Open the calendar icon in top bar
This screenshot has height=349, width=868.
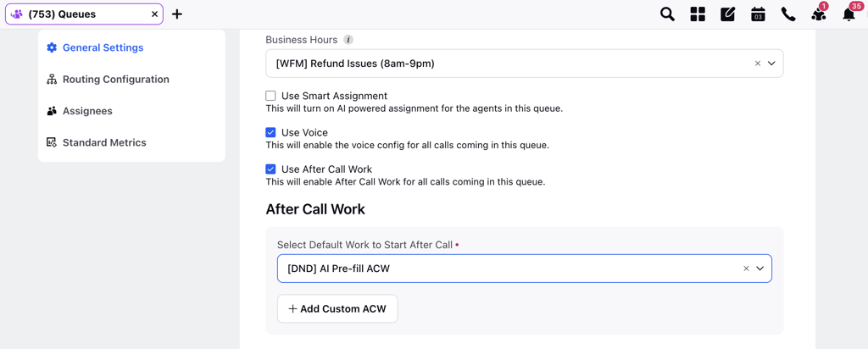point(758,14)
